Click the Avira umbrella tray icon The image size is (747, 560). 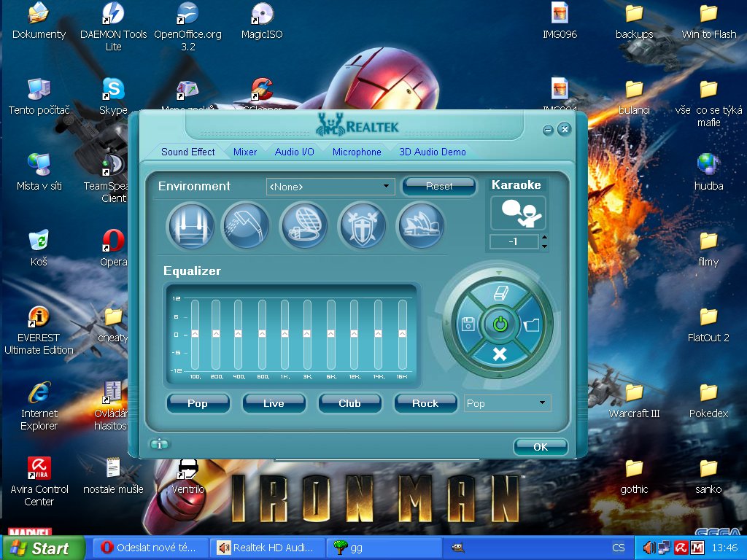pyautogui.click(x=681, y=548)
